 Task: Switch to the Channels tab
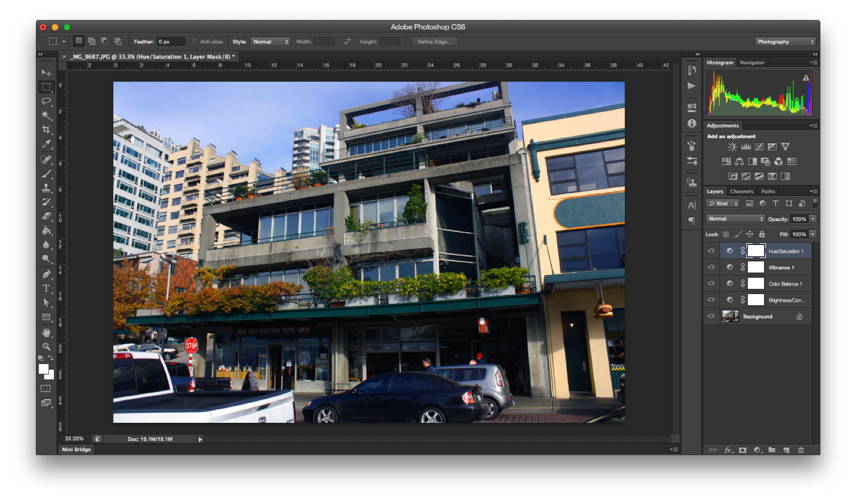coord(742,191)
